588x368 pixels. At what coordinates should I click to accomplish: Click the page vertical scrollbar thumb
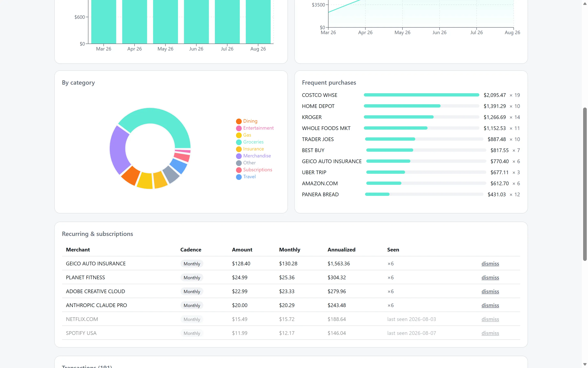tap(585, 184)
